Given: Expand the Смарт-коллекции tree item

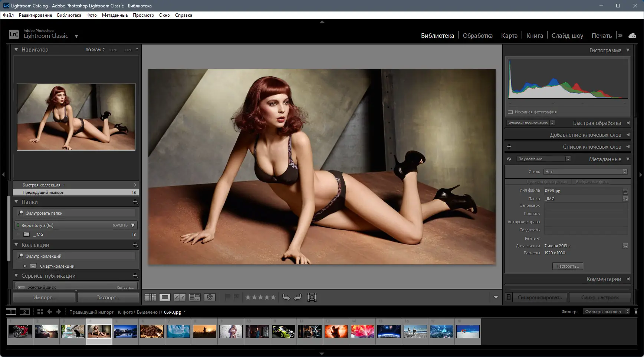Looking at the screenshot, I should pyautogui.click(x=25, y=266).
